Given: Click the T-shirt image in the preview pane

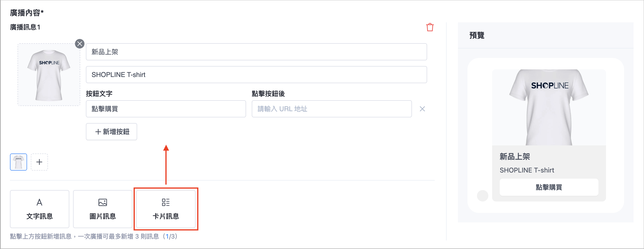Looking at the screenshot, I should tap(549, 107).
